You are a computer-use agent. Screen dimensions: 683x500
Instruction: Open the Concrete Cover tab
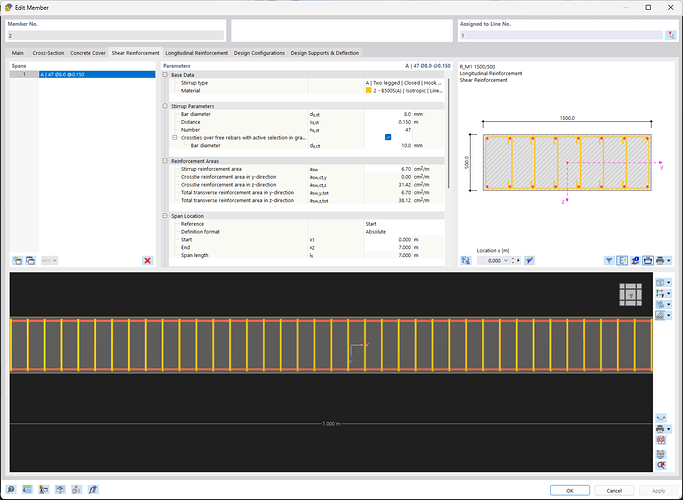tap(88, 53)
